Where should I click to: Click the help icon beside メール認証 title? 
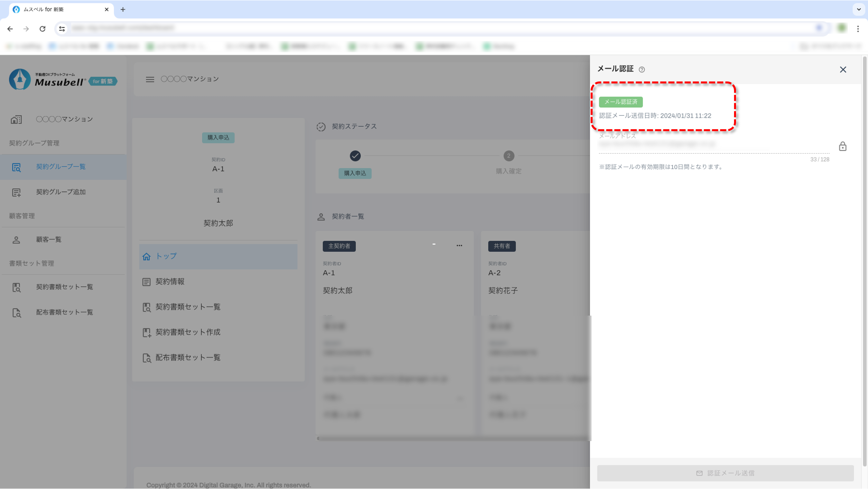642,70
